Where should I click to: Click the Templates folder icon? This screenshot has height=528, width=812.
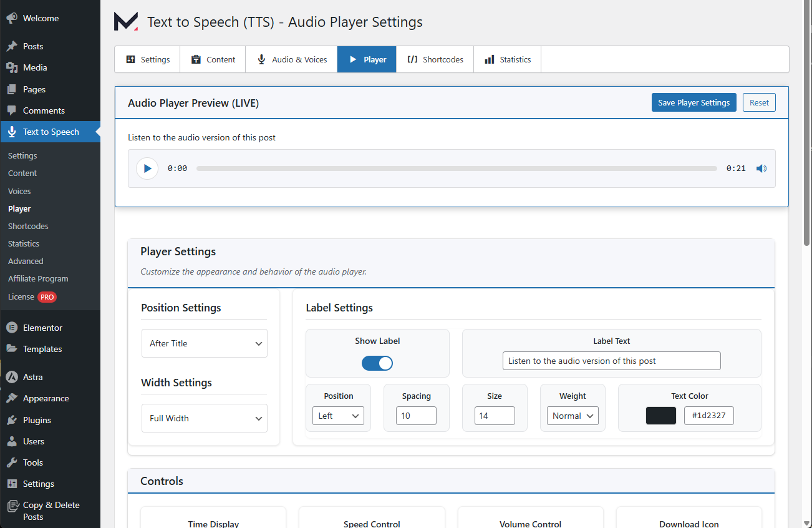(12, 349)
